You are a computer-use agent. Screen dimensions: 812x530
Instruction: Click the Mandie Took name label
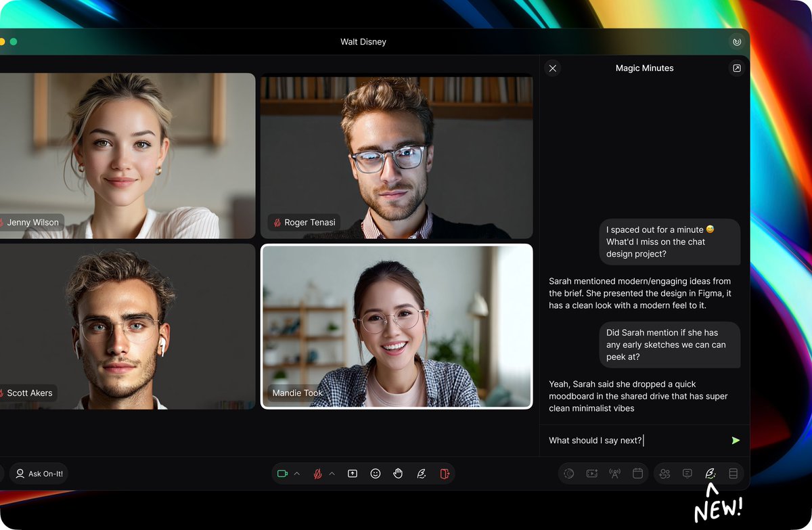tap(297, 393)
